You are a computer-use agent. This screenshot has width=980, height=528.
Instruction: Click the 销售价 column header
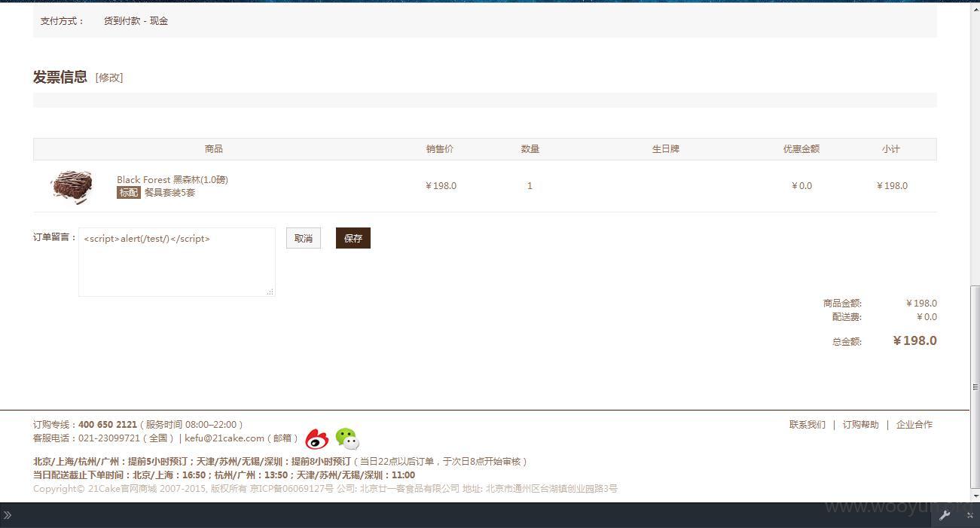tap(440, 149)
